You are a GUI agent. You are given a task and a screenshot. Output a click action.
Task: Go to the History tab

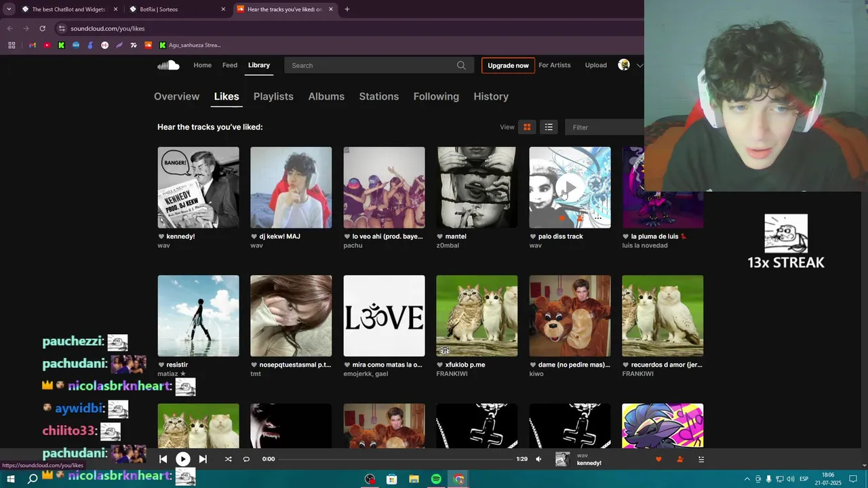(491, 96)
